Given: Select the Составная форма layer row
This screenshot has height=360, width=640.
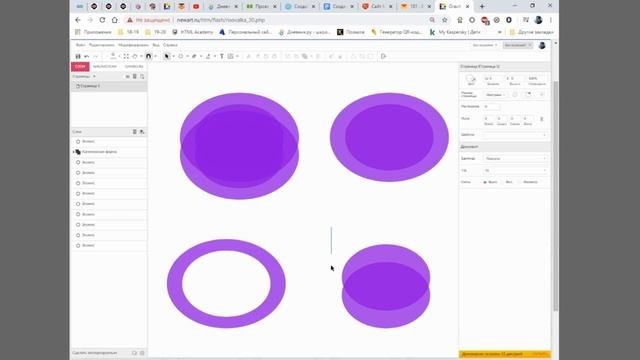Looking at the screenshot, I should tap(109, 152).
